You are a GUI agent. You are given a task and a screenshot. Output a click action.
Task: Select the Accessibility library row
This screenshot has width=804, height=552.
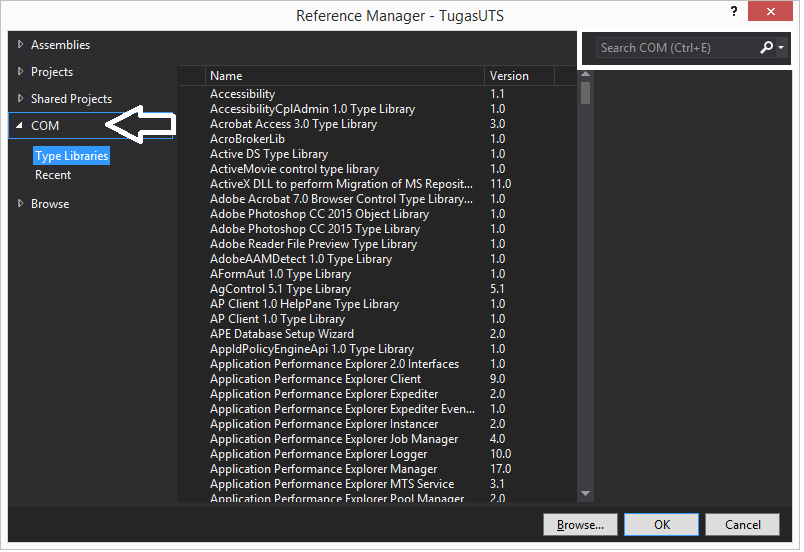coord(377,94)
